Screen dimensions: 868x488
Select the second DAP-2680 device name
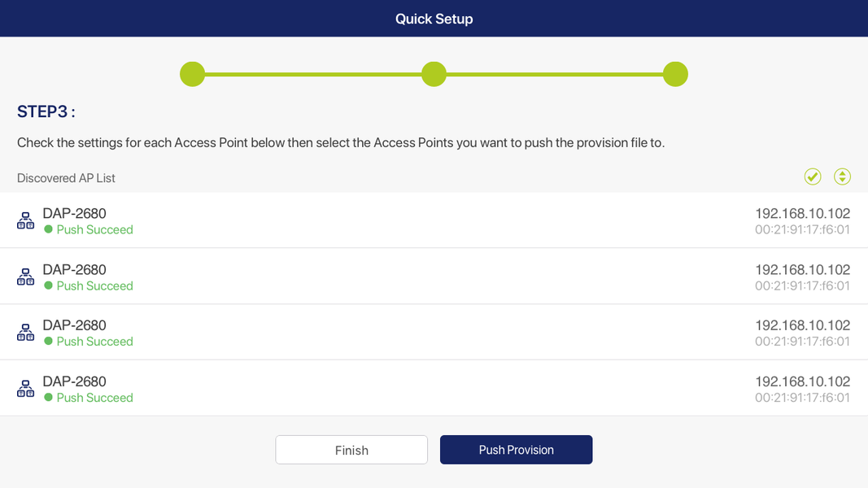[x=74, y=269]
